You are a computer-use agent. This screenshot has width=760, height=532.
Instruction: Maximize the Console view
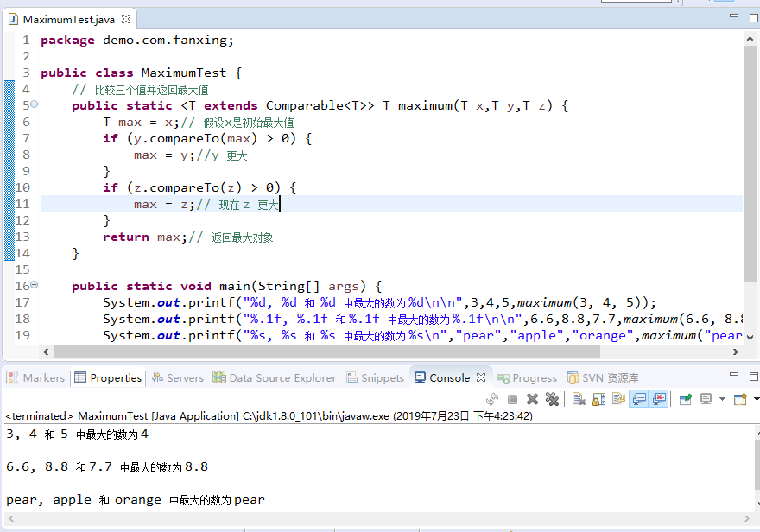point(754,376)
